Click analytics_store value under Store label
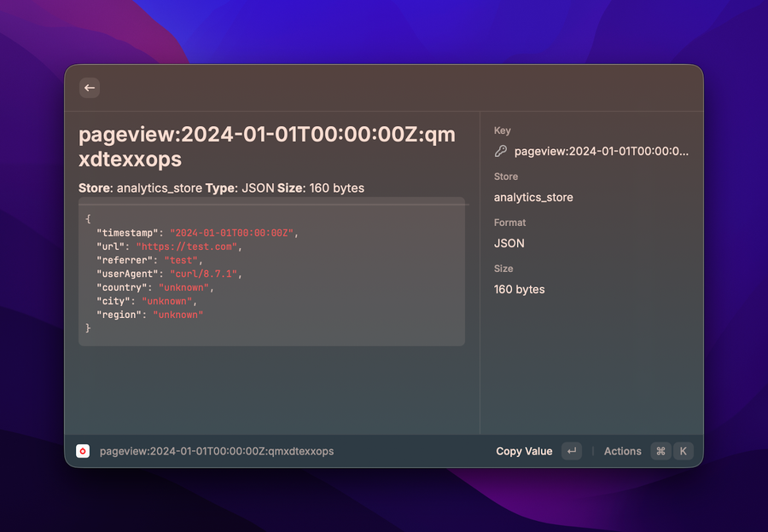 coord(533,197)
